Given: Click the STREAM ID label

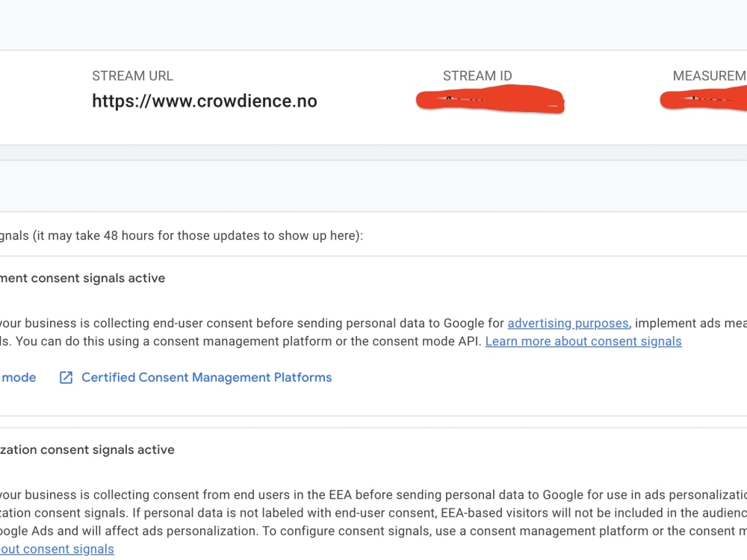Looking at the screenshot, I should click(477, 75).
